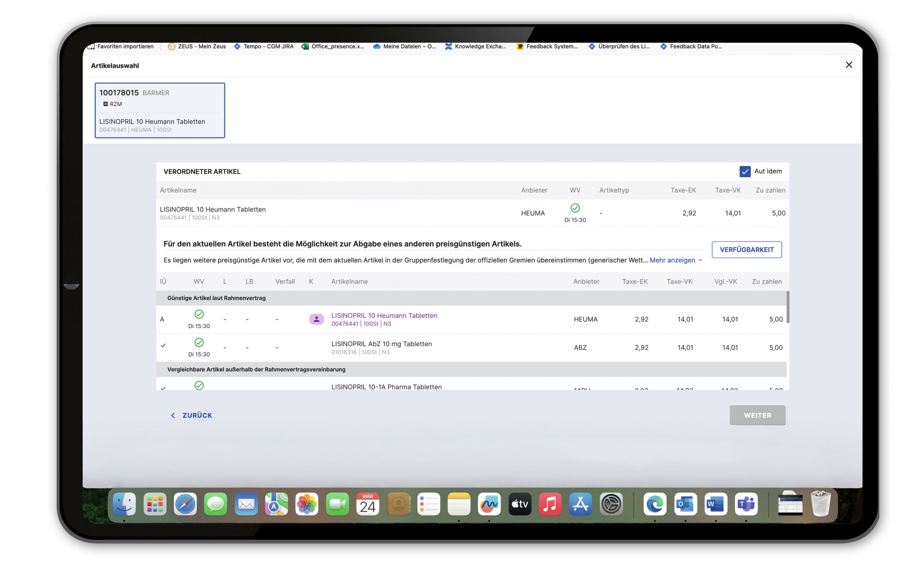Screen dimensions: 924x571
Task: Open the ZEUS - Mein Zeus bookmark
Action: coord(196,47)
